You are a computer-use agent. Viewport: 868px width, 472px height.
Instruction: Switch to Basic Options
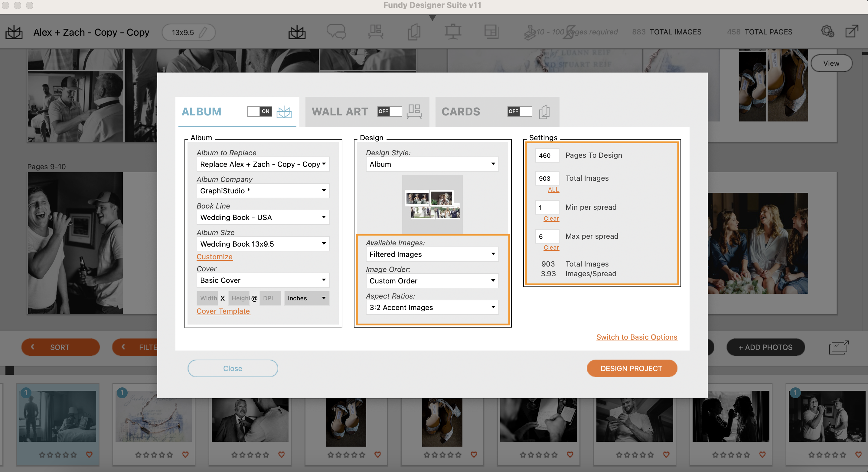(637, 337)
